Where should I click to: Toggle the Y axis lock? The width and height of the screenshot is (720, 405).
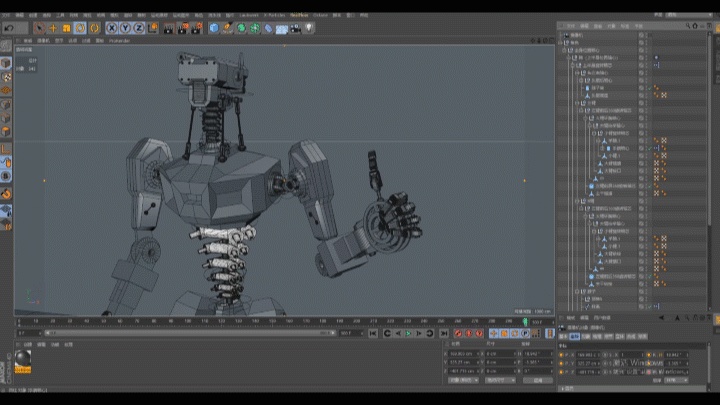[126, 28]
